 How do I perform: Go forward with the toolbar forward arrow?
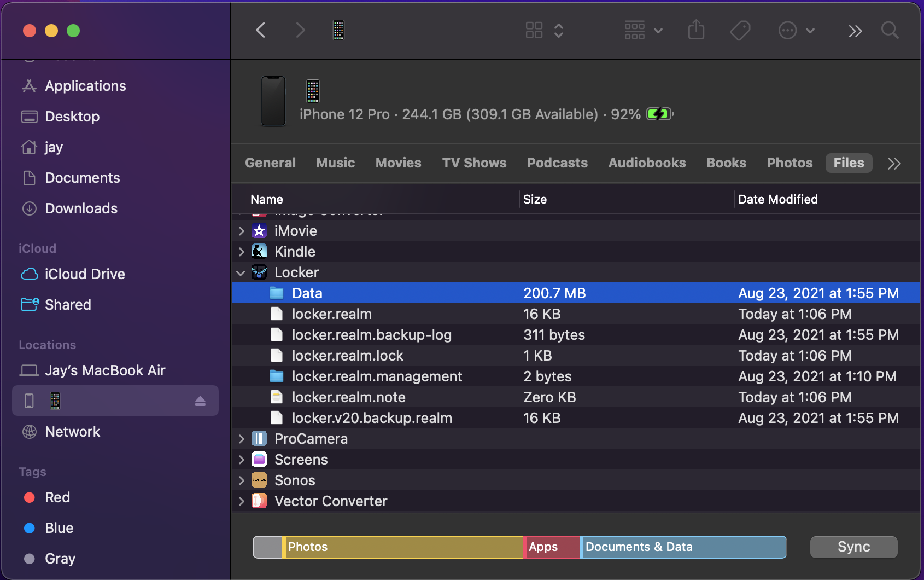(x=300, y=30)
